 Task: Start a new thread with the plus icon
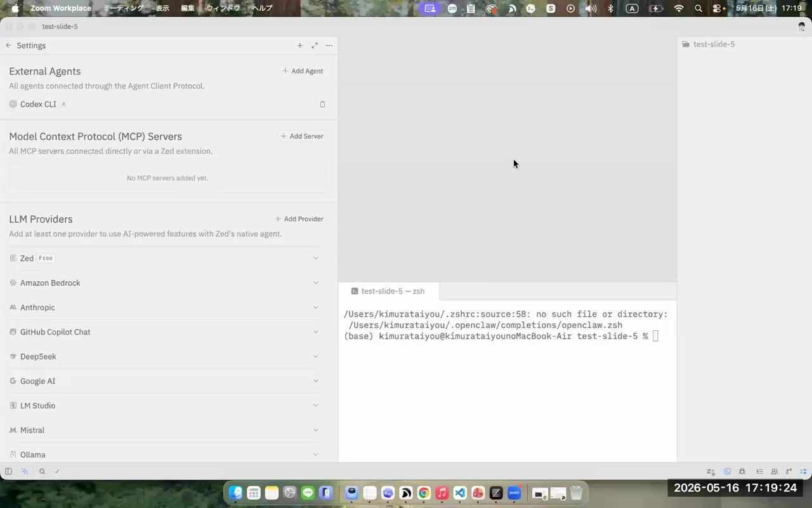point(300,46)
